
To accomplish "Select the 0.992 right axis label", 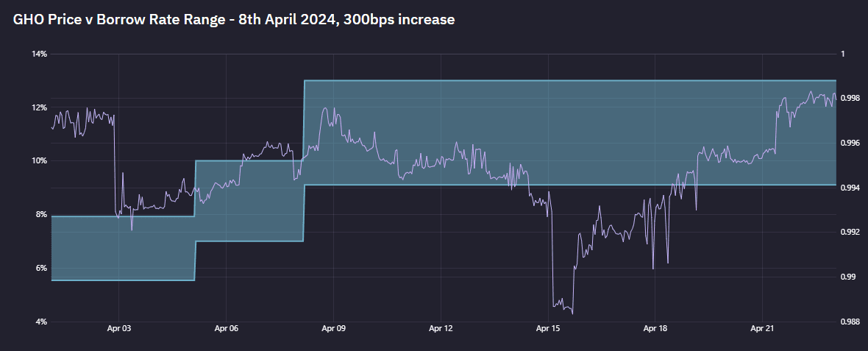I will [x=850, y=233].
